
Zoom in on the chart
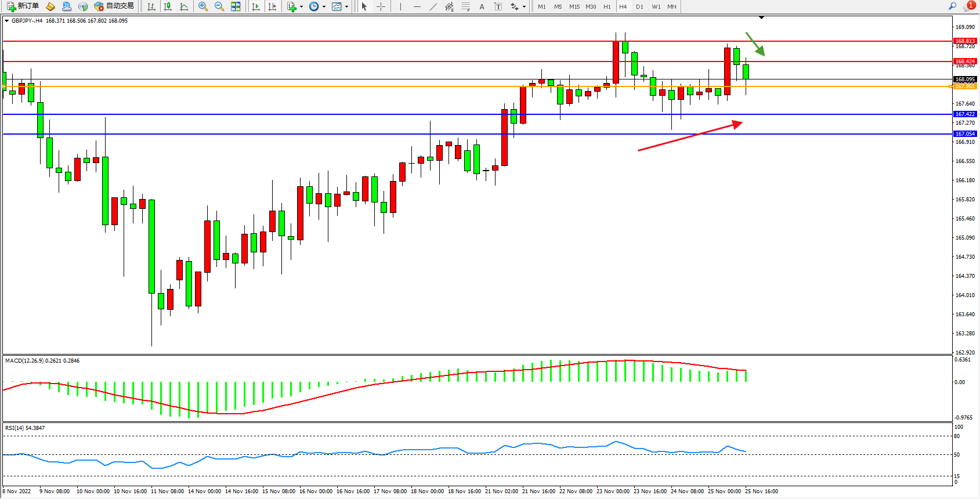tap(203, 6)
